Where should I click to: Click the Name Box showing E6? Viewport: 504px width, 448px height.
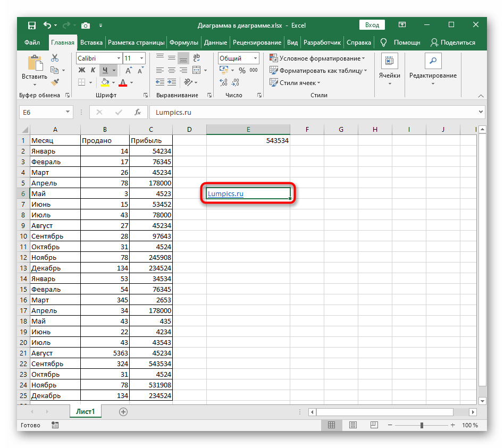(x=46, y=112)
